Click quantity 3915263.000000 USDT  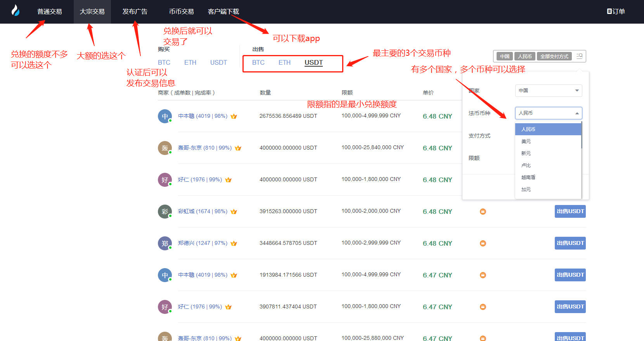coord(288,212)
